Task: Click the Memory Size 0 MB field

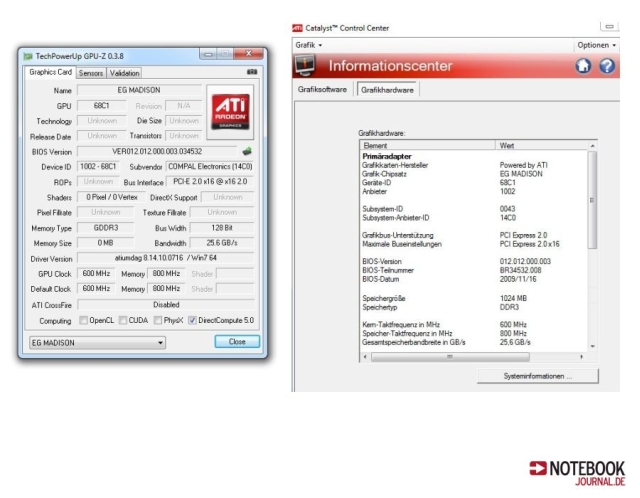Action: click(x=106, y=243)
